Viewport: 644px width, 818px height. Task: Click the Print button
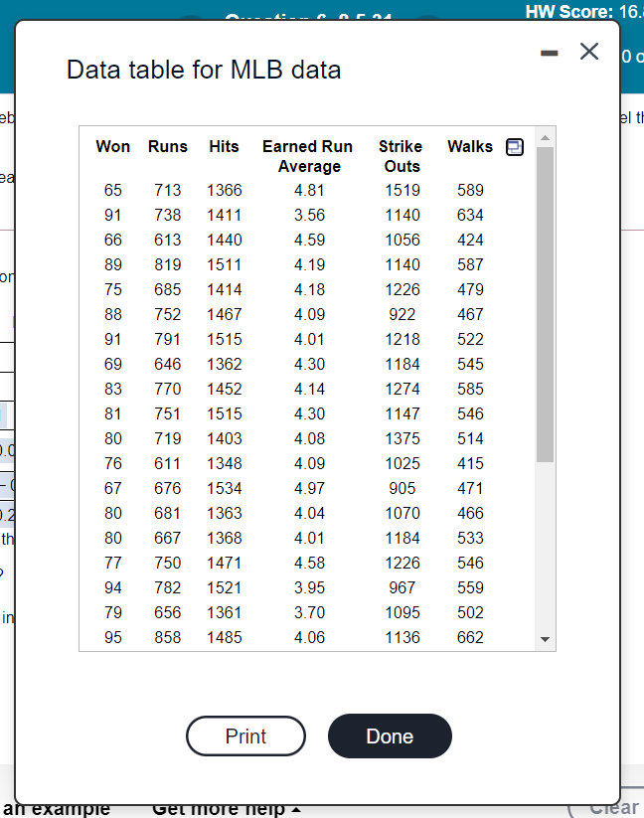245,736
